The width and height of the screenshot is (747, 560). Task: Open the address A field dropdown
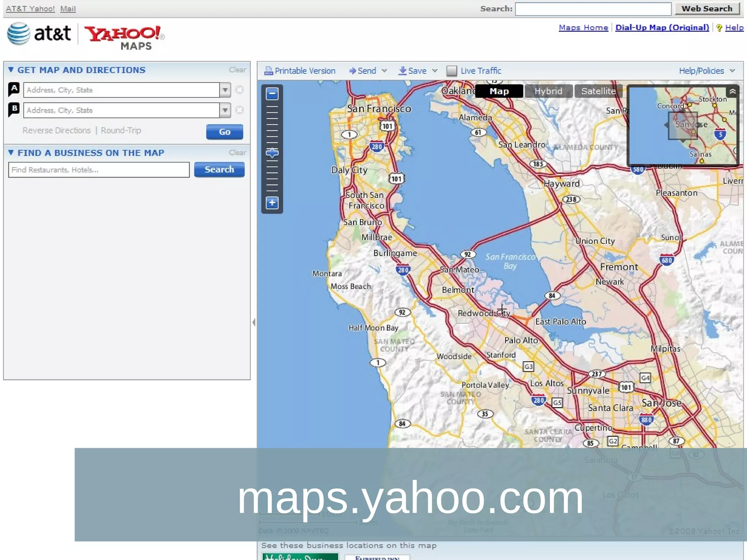click(225, 90)
